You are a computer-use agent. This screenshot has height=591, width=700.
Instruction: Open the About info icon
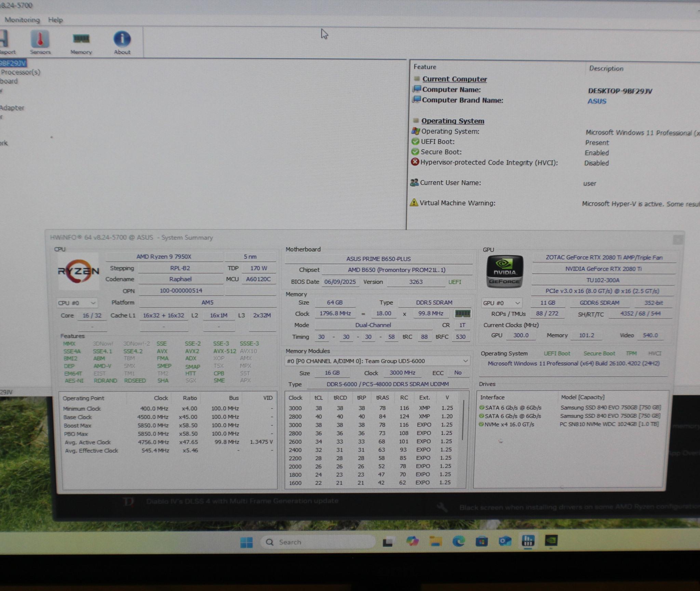click(122, 42)
